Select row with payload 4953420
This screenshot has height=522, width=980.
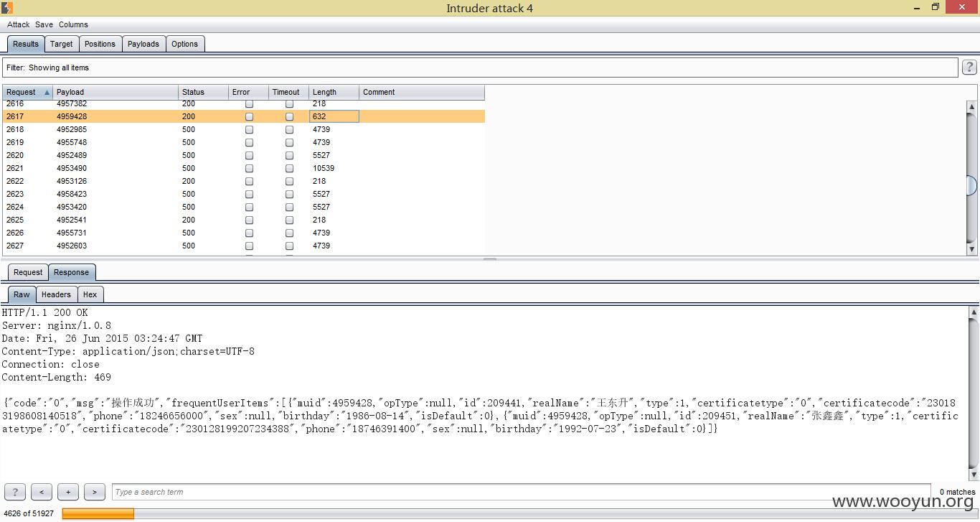click(243, 207)
